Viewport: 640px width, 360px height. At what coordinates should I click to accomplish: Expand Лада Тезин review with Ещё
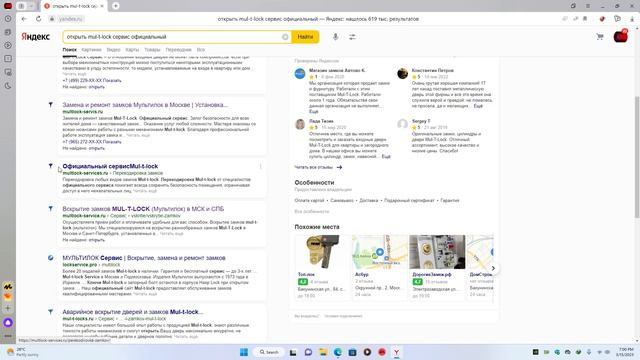[x=386, y=156]
